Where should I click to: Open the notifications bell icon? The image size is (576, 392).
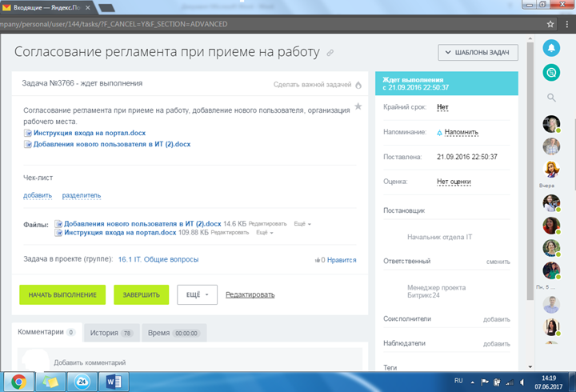pos(550,49)
